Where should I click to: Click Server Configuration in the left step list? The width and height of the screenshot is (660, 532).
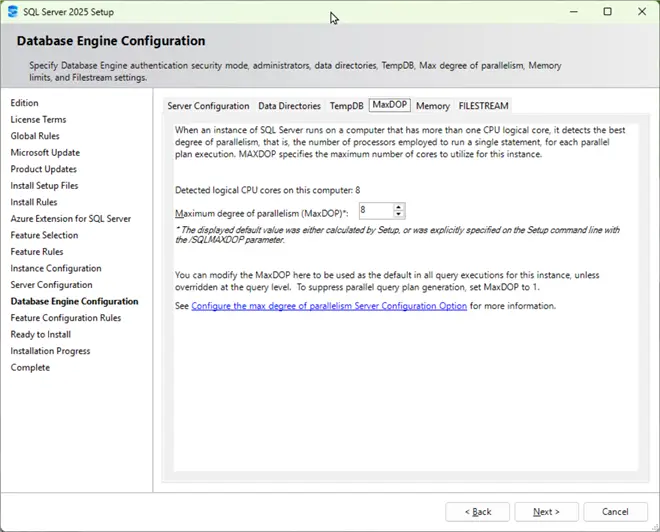point(51,285)
